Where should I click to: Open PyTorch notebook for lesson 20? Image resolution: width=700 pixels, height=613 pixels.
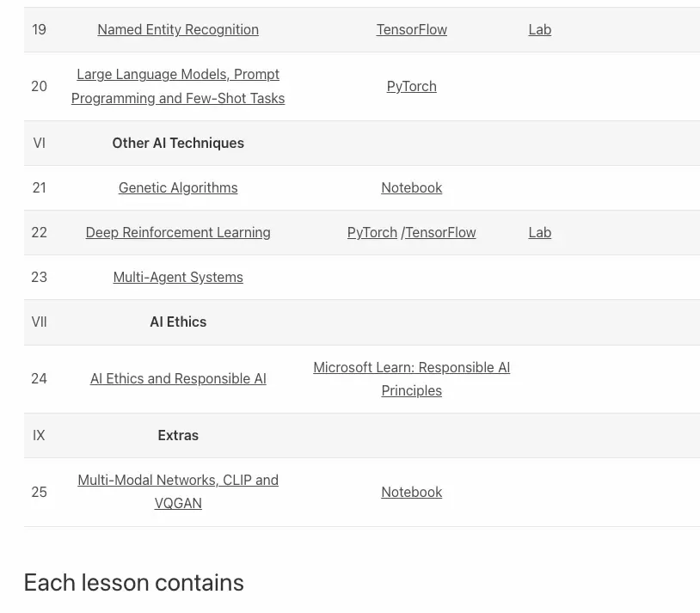(x=412, y=86)
